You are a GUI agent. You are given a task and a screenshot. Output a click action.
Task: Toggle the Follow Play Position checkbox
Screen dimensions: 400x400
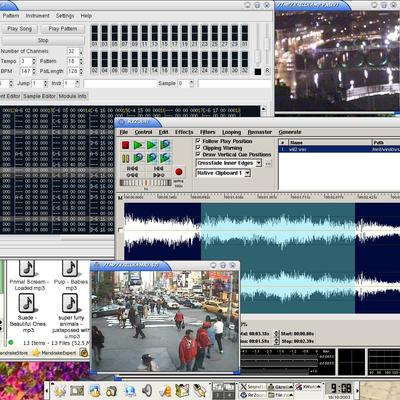click(198, 141)
